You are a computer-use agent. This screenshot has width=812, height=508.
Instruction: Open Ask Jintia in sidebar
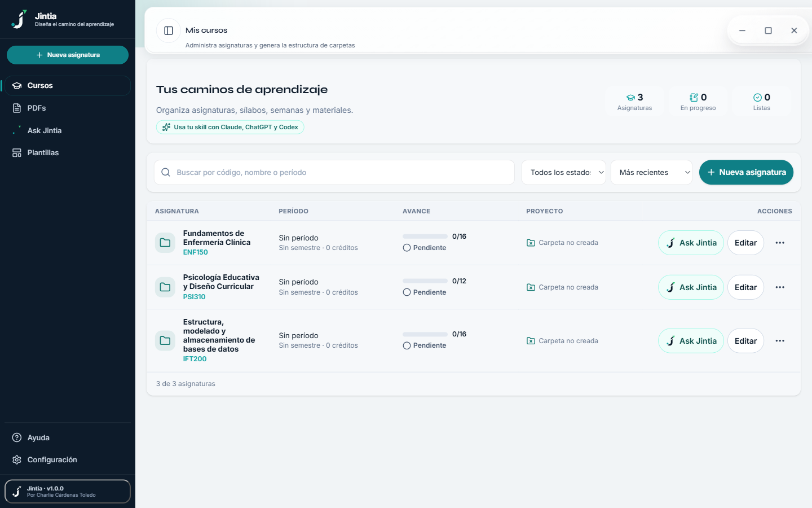68,130
